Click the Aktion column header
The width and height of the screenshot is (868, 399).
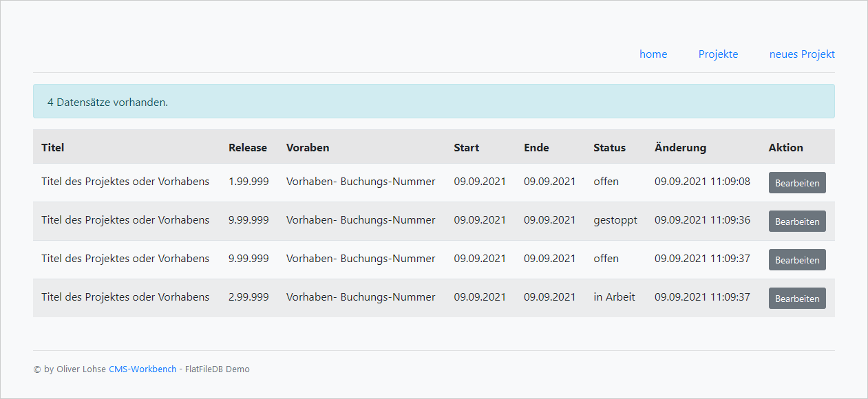[785, 147]
